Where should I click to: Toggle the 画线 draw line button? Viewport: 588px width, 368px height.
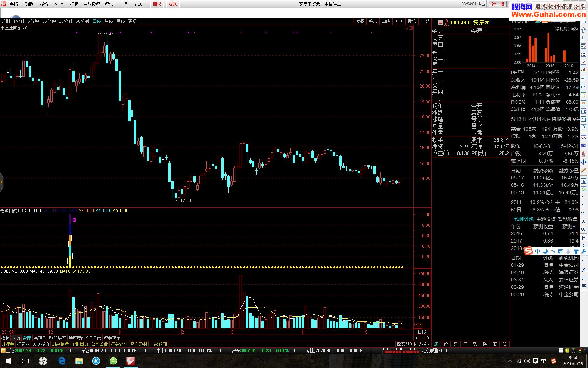(x=386, y=21)
